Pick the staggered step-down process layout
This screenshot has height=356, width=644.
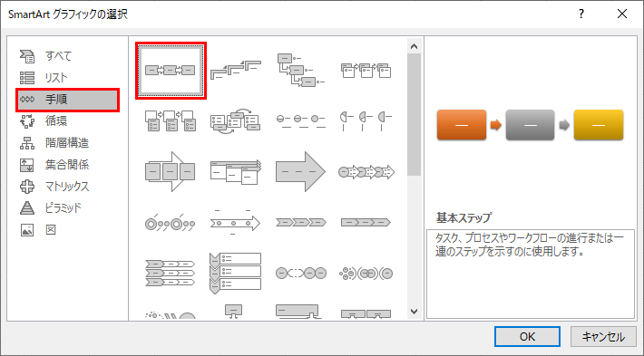[x=301, y=71]
